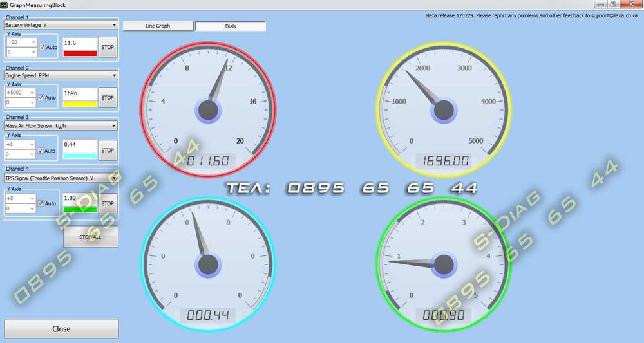Open the Channel 4 TPS Signal dropdown
The width and height of the screenshot is (644, 343).
61,178
